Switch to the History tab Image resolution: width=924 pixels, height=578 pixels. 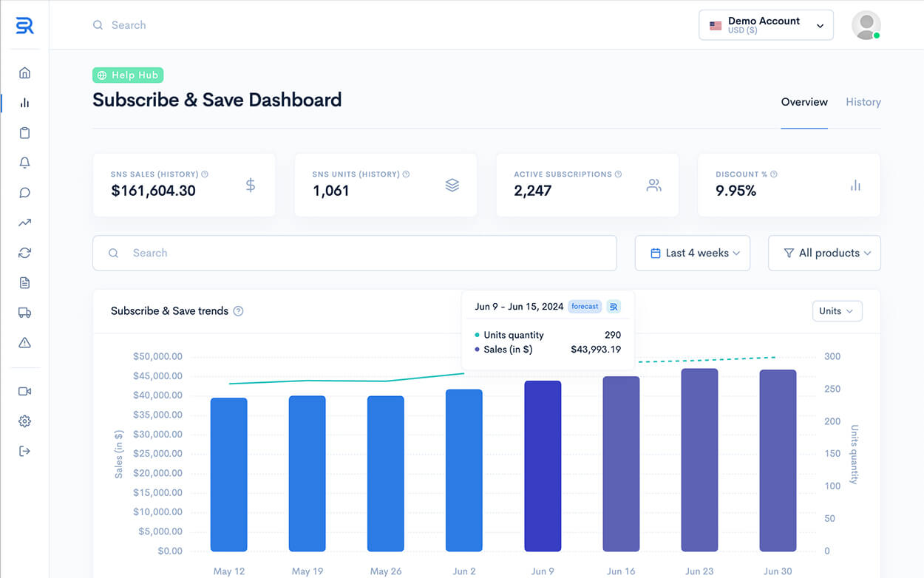click(x=863, y=102)
